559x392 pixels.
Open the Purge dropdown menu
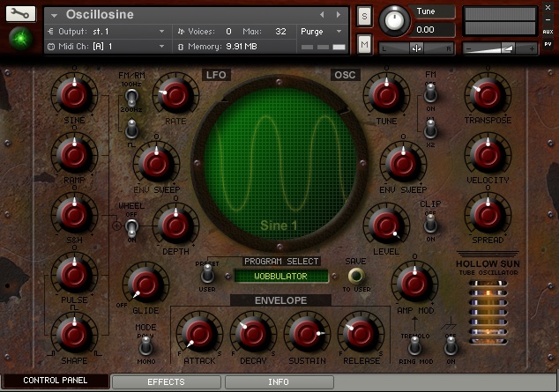[x=321, y=32]
